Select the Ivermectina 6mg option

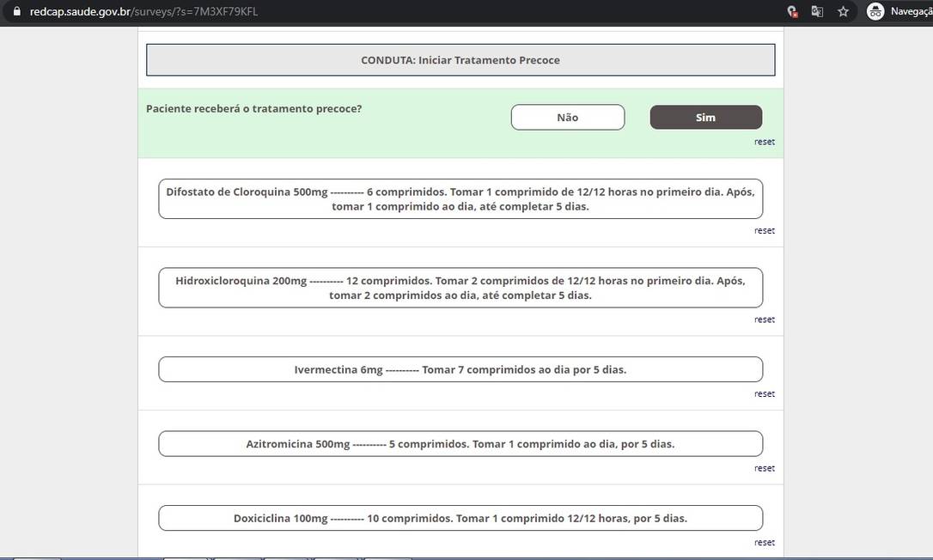pyautogui.click(x=460, y=369)
